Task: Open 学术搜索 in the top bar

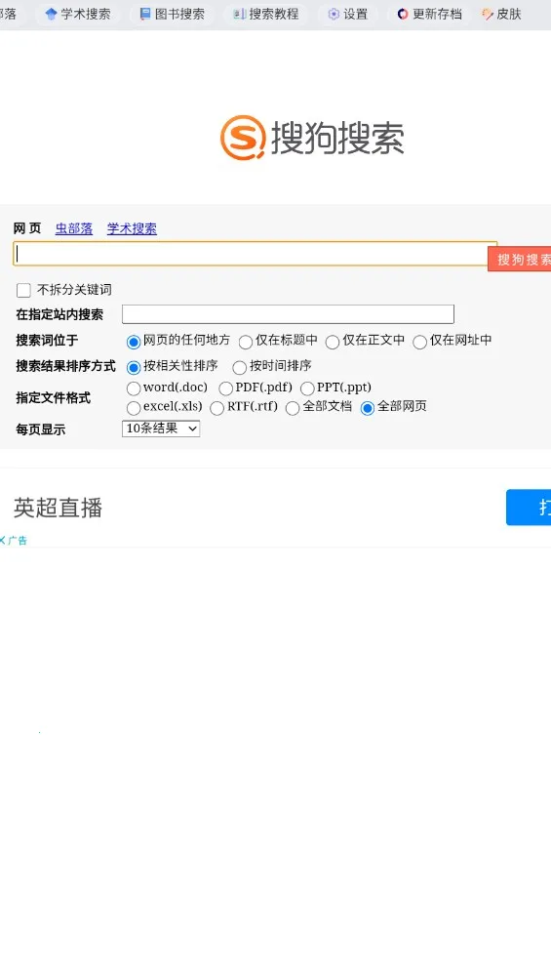Action: click(78, 14)
